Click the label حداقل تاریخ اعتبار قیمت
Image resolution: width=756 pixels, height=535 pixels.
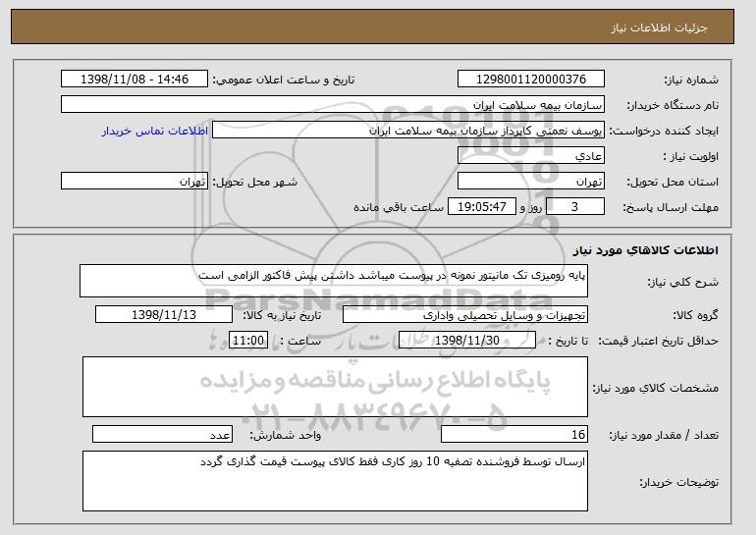point(659,342)
